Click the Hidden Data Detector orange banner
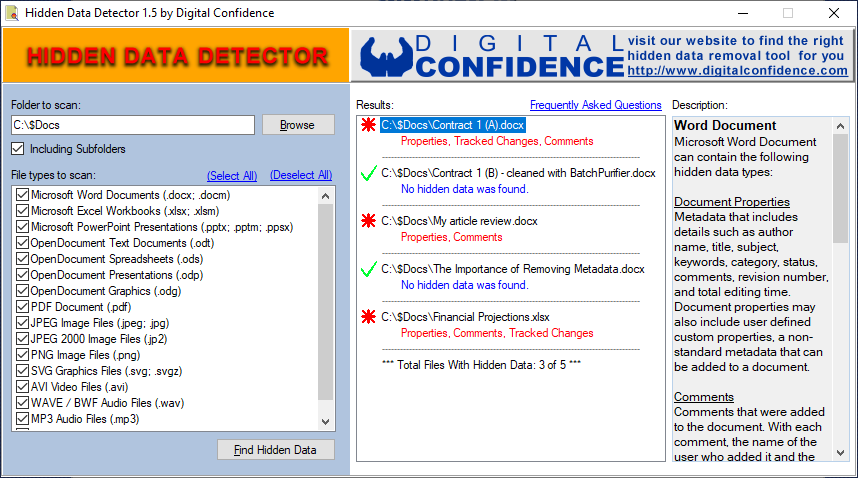The width and height of the screenshot is (858, 478). (176, 56)
